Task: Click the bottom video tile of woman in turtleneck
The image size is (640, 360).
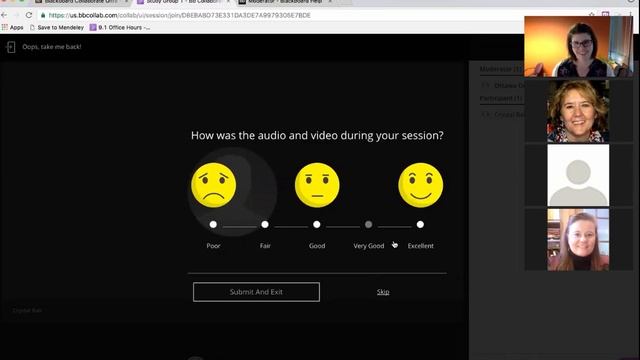Action: 578,240
